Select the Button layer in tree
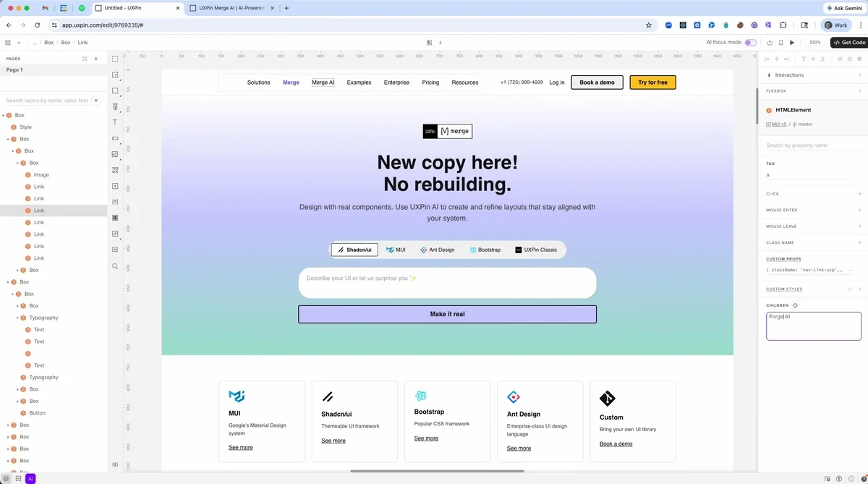868x484 pixels. (x=37, y=413)
